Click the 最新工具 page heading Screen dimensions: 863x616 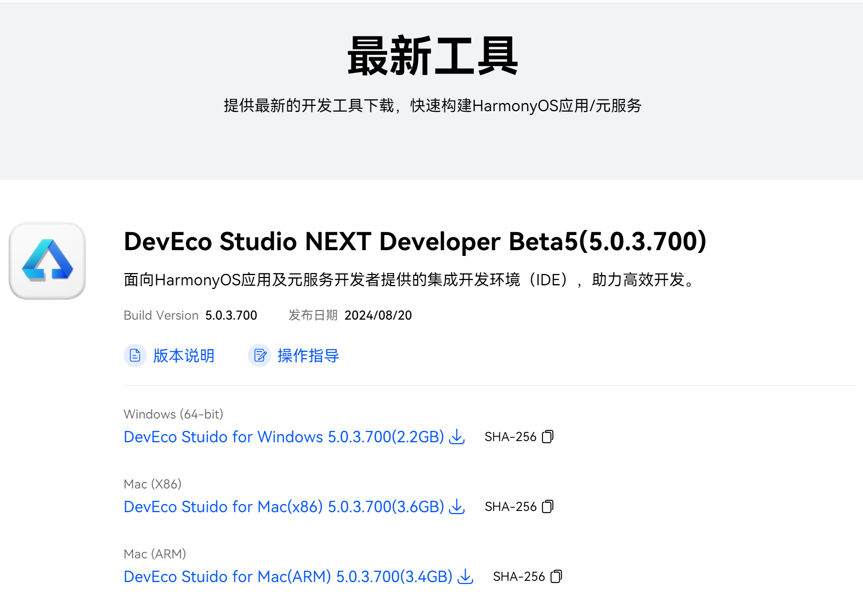pyautogui.click(x=432, y=56)
